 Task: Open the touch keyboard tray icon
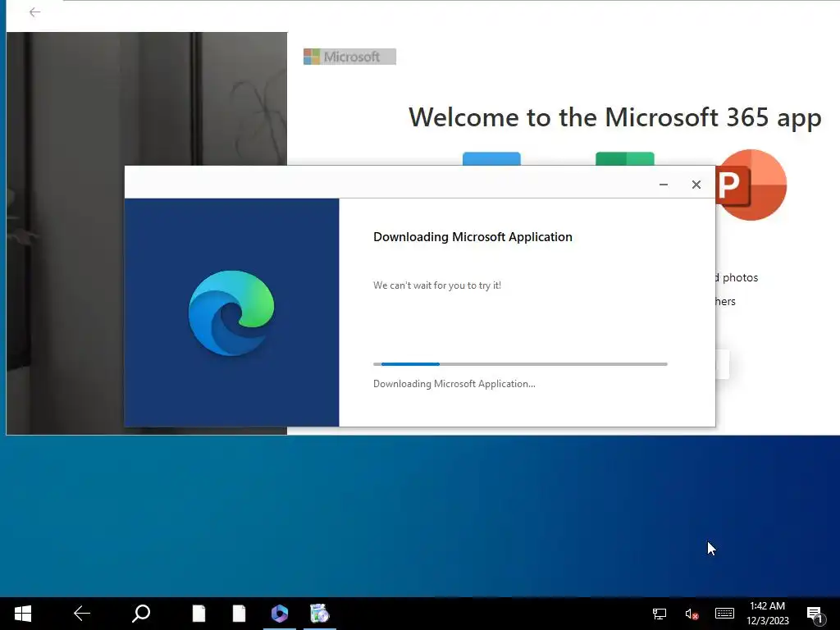click(724, 614)
